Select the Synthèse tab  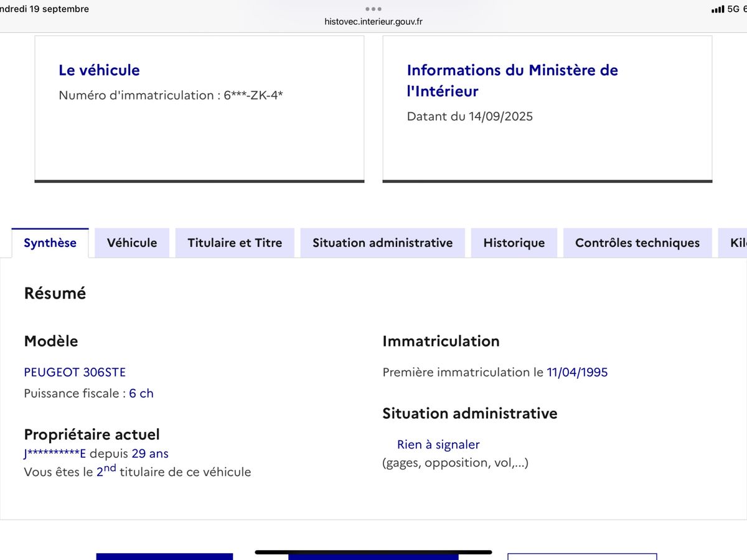coord(50,243)
